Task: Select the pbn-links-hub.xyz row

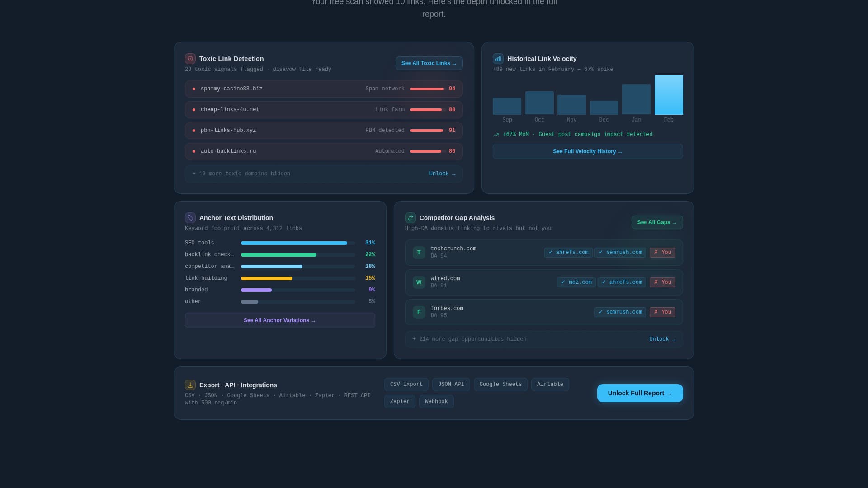Action: tap(324, 131)
